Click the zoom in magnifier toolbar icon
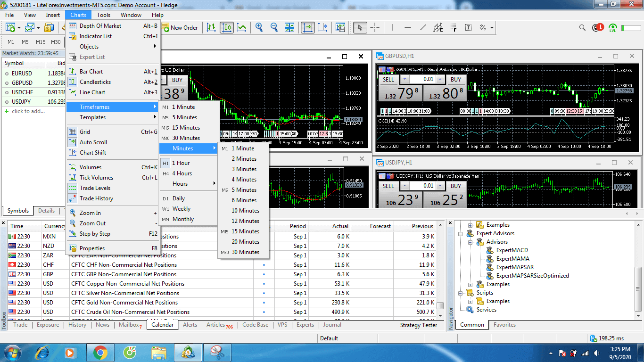This screenshot has height=362, width=644. coord(259,28)
